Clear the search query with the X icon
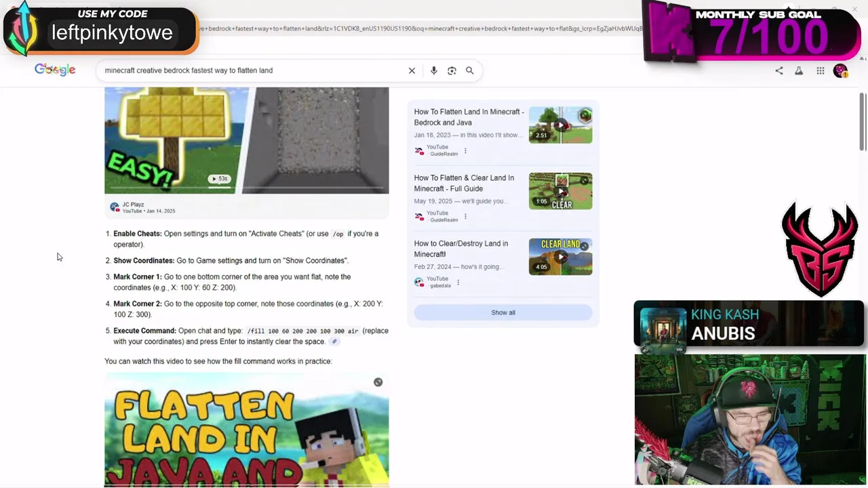868x488 pixels. (x=412, y=70)
